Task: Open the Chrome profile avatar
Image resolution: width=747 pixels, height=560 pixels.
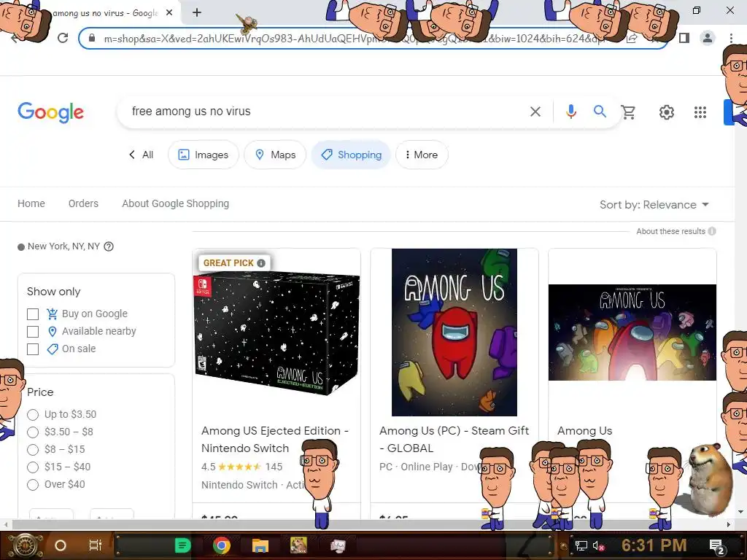Action: [708, 38]
